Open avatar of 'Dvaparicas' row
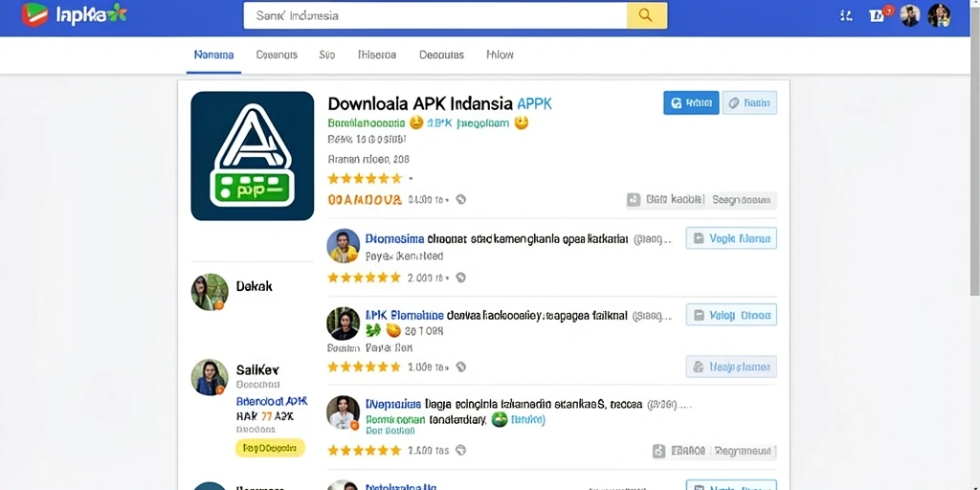 tap(344, 412)
